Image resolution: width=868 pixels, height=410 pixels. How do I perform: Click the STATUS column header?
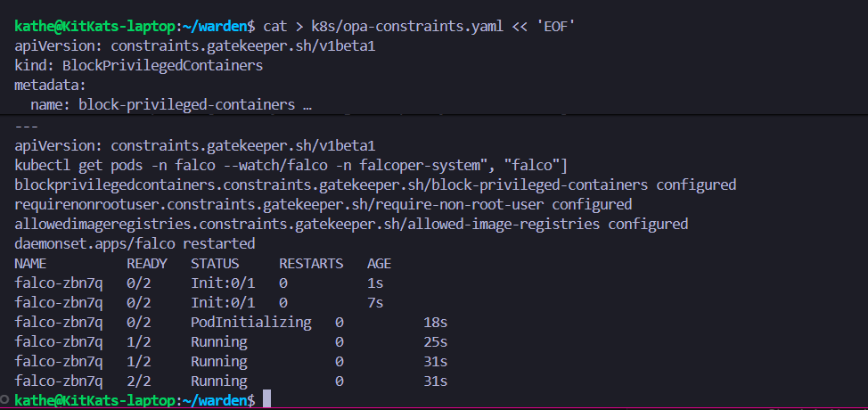coord(215,264)
